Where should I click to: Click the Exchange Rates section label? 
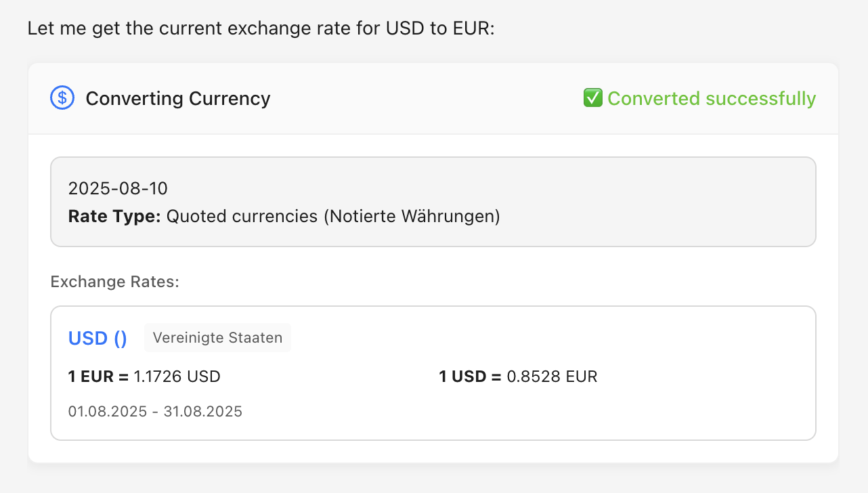(x=114, y=282)
